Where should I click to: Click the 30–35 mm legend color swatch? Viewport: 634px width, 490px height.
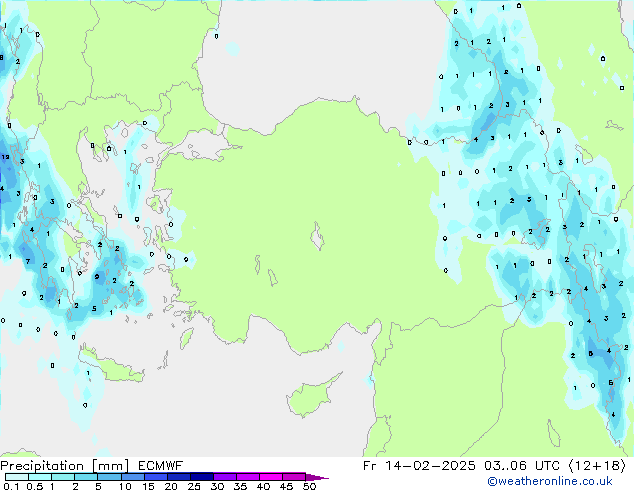(224, 477)
